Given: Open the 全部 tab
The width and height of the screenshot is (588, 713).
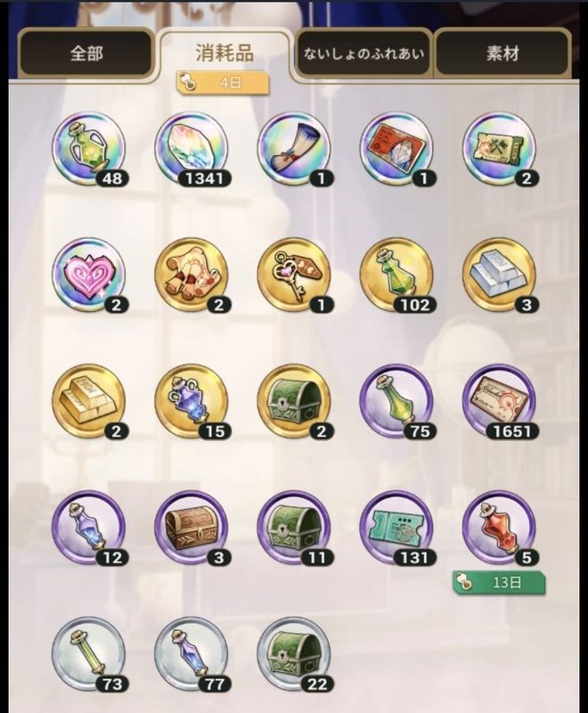Looking at the screenshot, I should pyautogui.click(x=86, y=53).
